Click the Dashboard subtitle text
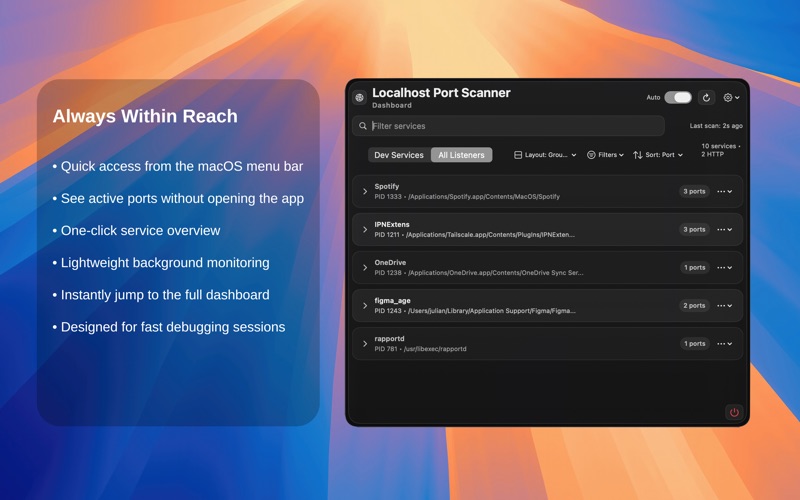The height and width of the screenshot is (500, 800). point(392,105)
